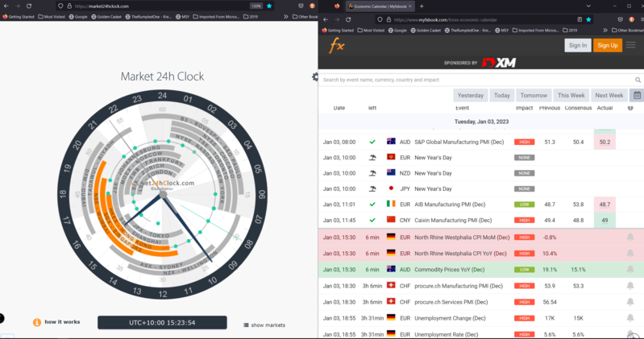Viewport: 644px width, 339px height.
Task: Toggle alert bell for procure.ch Services PMI
Action: point(630,302)
